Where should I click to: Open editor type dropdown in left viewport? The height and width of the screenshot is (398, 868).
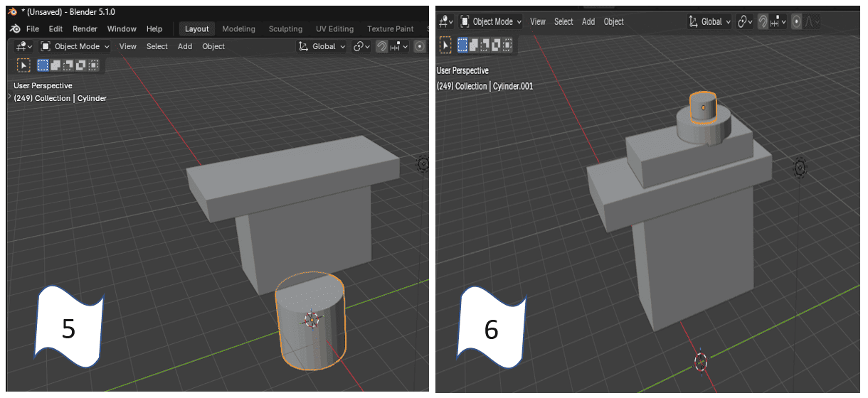point(25,46)
